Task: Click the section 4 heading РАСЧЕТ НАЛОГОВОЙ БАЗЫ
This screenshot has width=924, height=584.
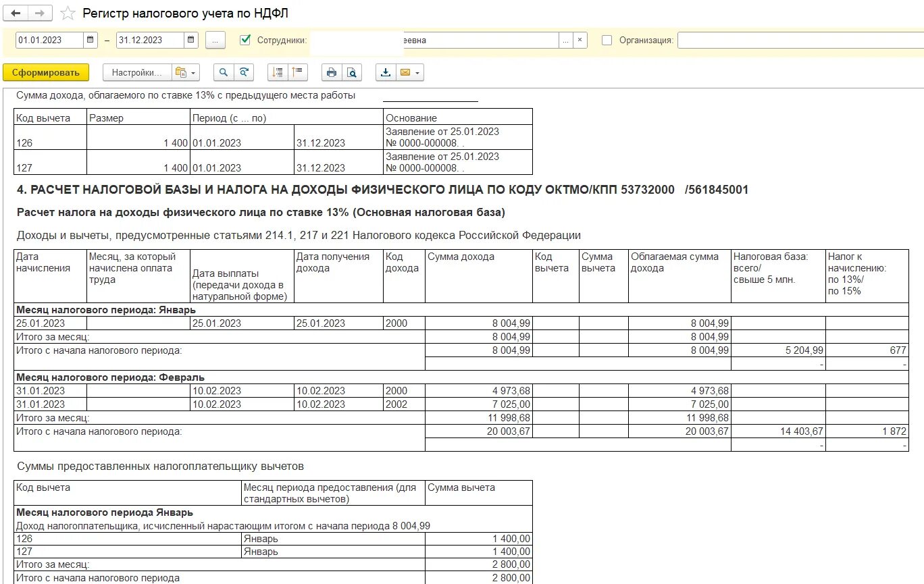Action: 382,190
